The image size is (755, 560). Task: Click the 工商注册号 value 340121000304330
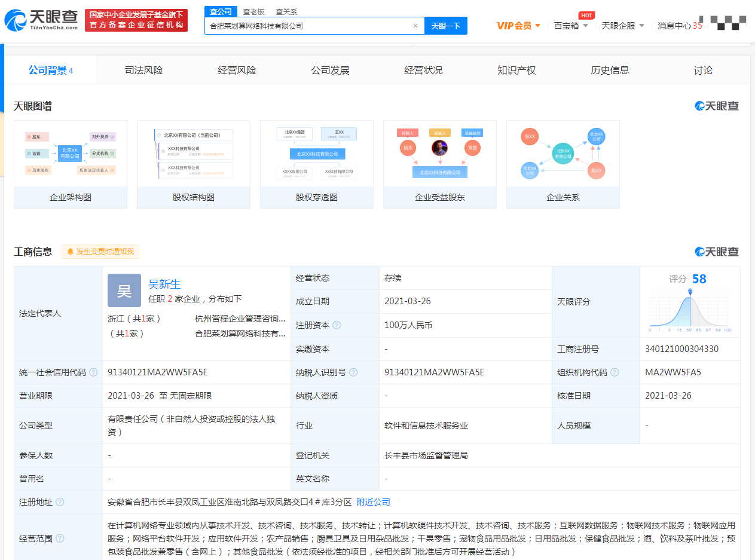[x=682, y=349]
